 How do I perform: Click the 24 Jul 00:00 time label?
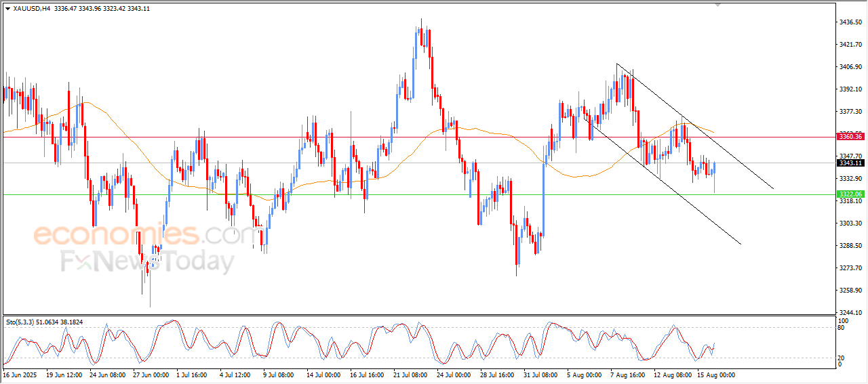click(454, 375)
